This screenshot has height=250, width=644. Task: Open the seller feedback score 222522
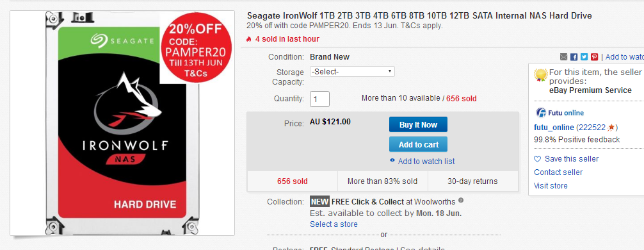592,127
